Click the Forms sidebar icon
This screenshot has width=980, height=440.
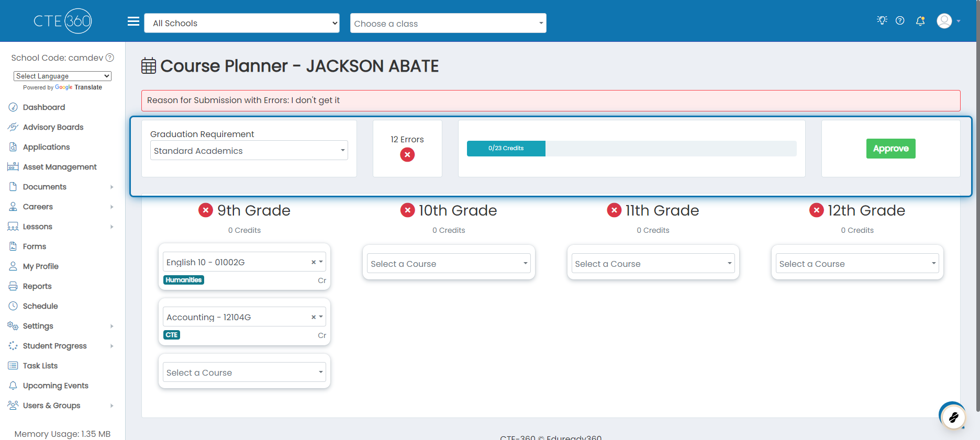[x=13, y=246]
